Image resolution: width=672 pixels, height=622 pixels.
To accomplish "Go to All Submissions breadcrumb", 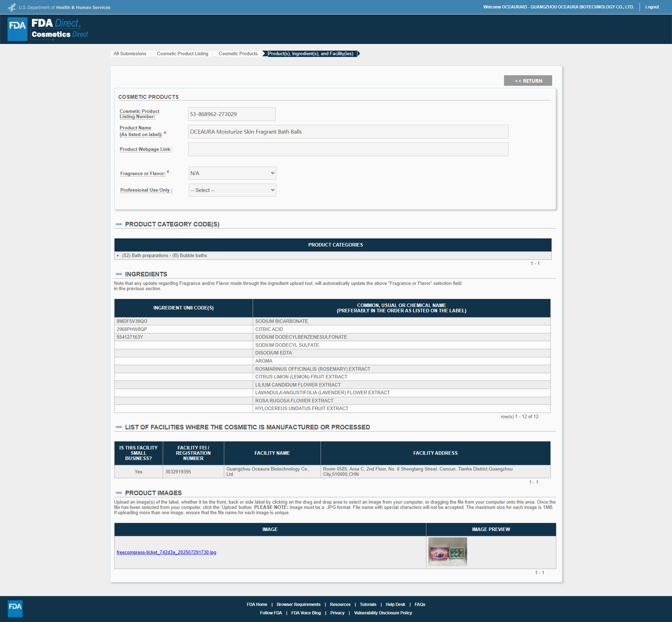I will [130, 54].
